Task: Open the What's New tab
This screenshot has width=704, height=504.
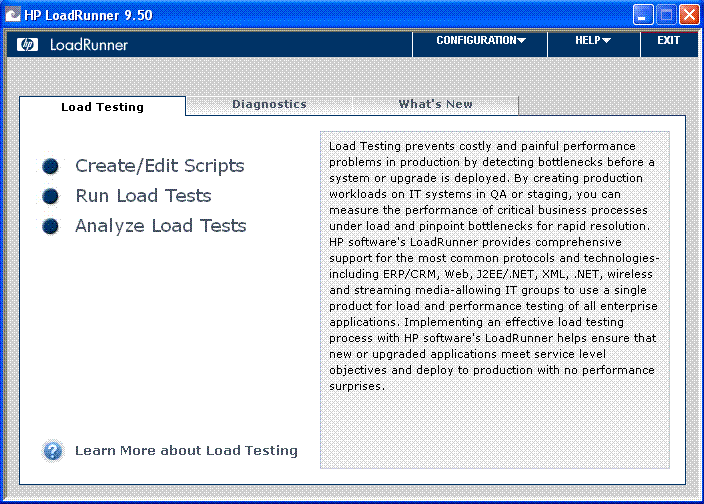Action: coord(435,104)
